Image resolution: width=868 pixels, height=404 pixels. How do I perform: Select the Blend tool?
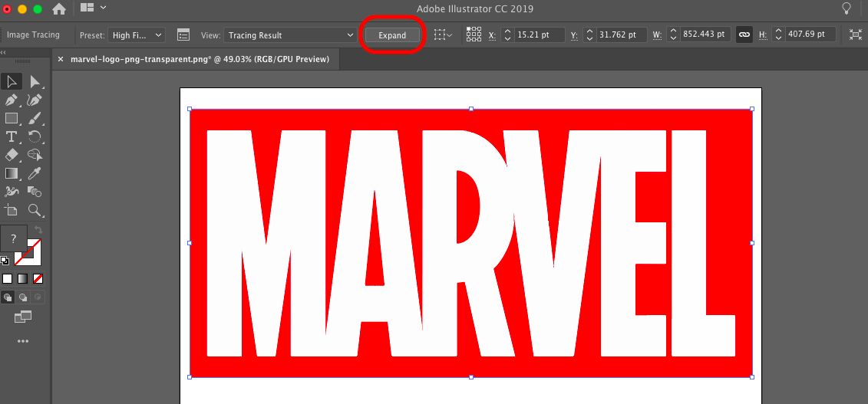coord(35,192)
